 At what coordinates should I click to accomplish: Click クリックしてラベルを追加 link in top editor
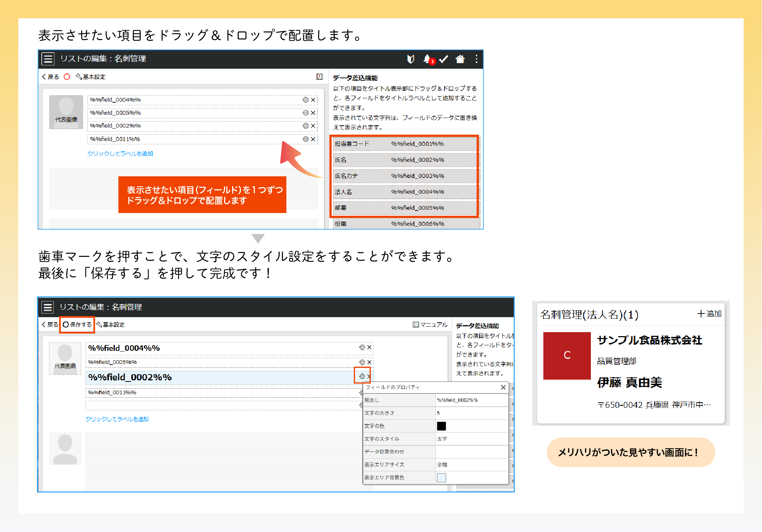(120, 153)
